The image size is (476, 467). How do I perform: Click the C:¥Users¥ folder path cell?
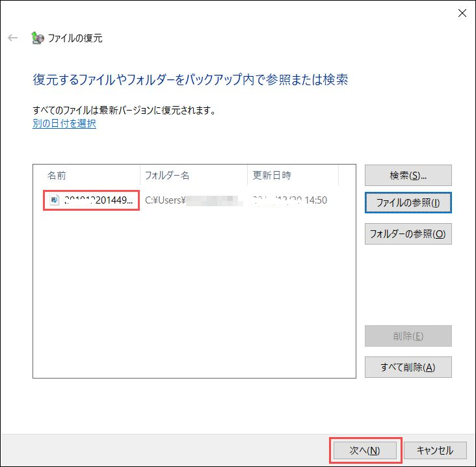[x=194, y=200]
